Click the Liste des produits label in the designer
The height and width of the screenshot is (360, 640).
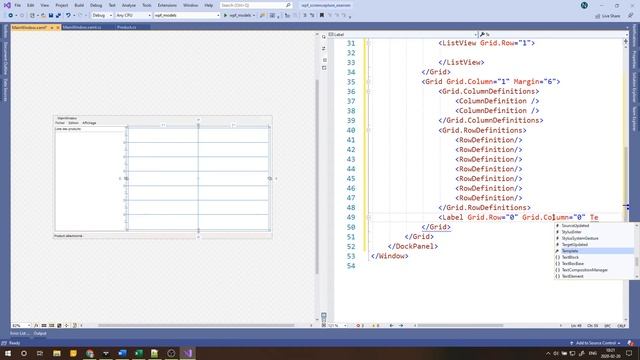point(68,129)
